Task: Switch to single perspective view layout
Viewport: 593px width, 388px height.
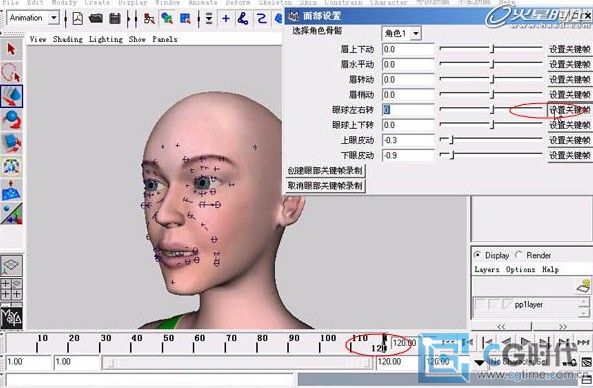Action: coord(11,265)
